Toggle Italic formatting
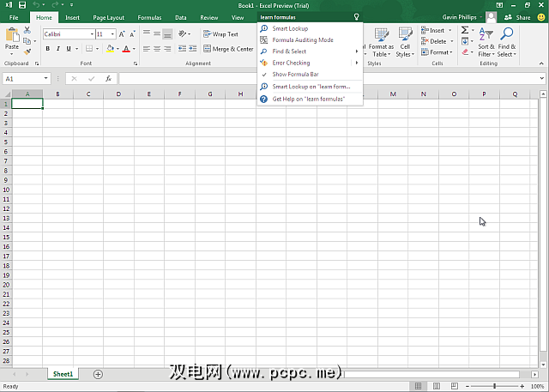 pyautogui.click(x=58, y=49)
